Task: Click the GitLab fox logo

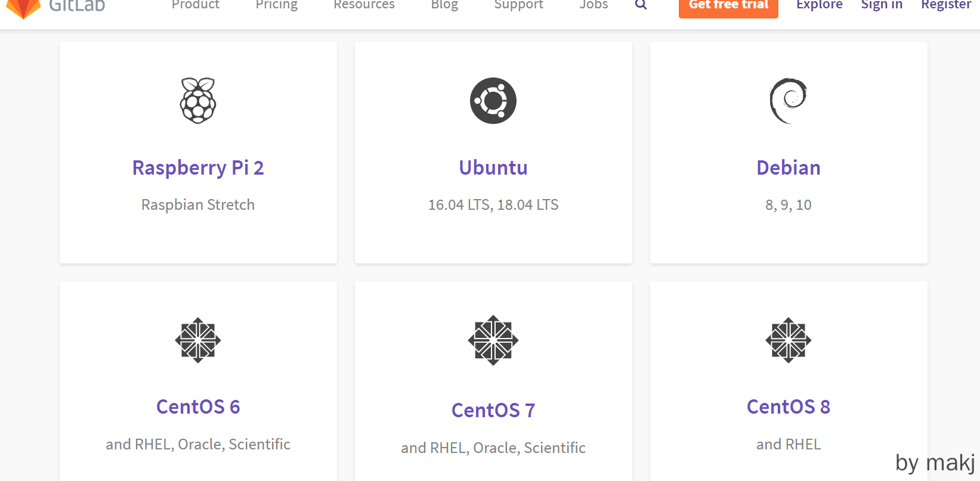Action: (x=24, y=7)
